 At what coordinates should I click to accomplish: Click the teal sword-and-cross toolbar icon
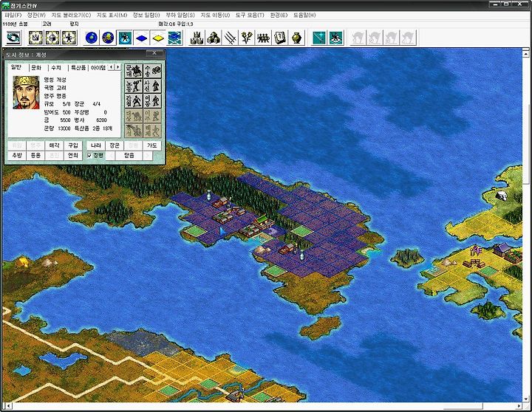319,38
